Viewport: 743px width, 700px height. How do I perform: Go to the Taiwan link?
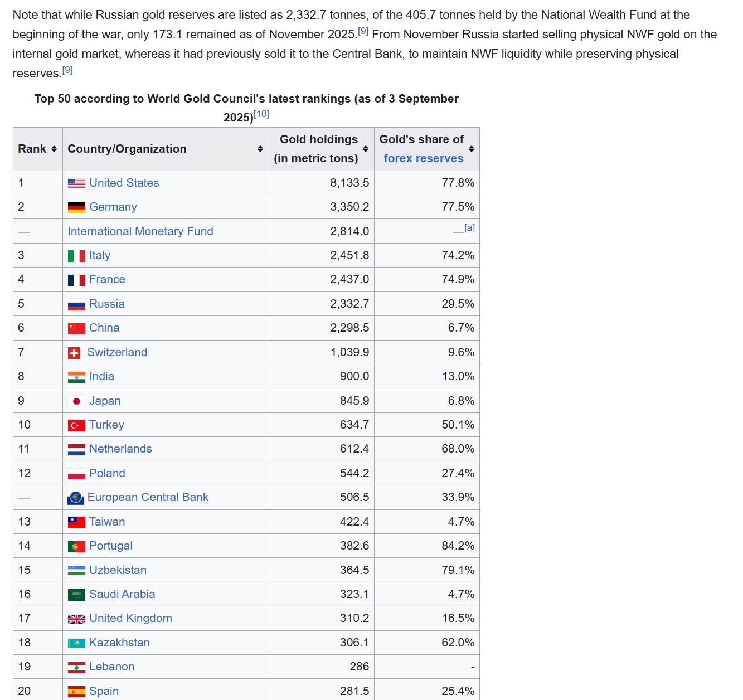click(107, 522)
